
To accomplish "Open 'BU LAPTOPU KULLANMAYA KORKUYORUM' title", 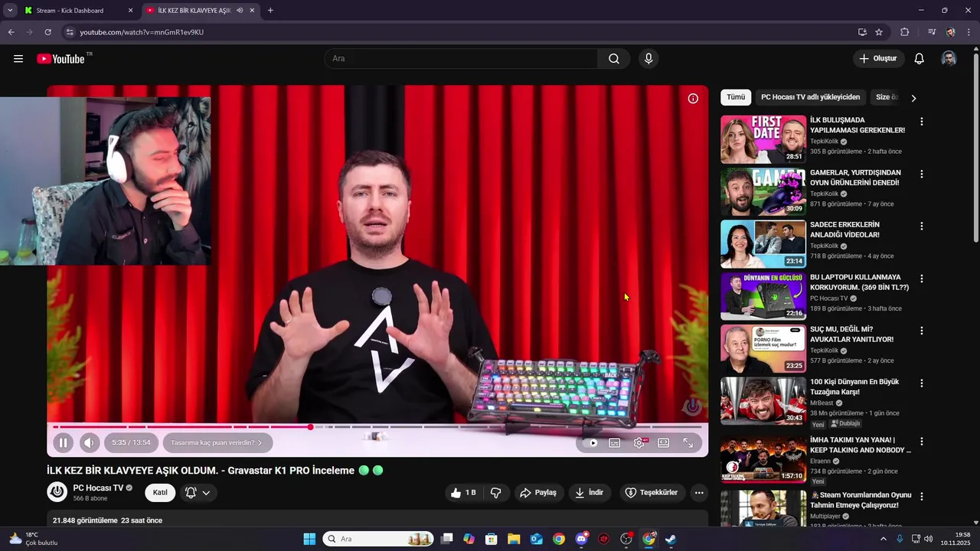I will tap(859, 282).
